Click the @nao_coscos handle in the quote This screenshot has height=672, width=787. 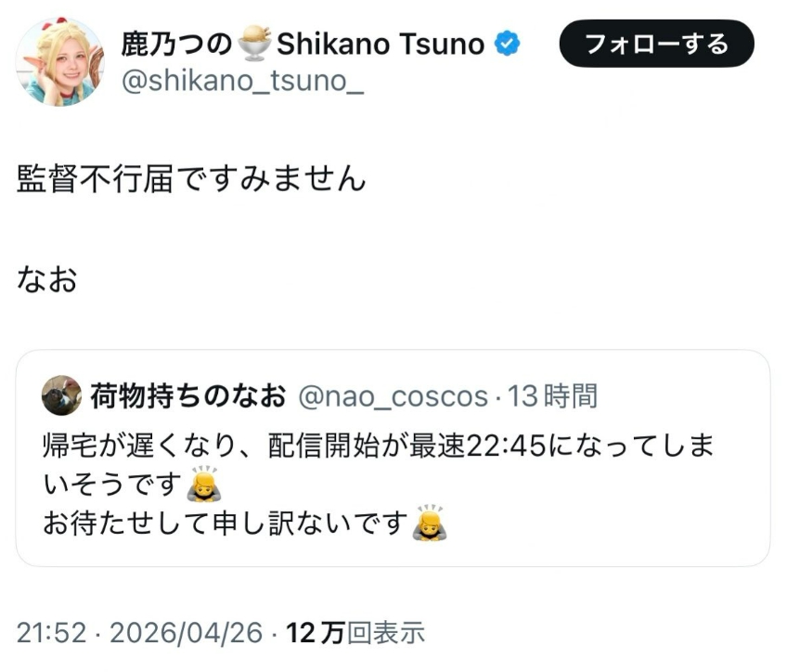393,396
